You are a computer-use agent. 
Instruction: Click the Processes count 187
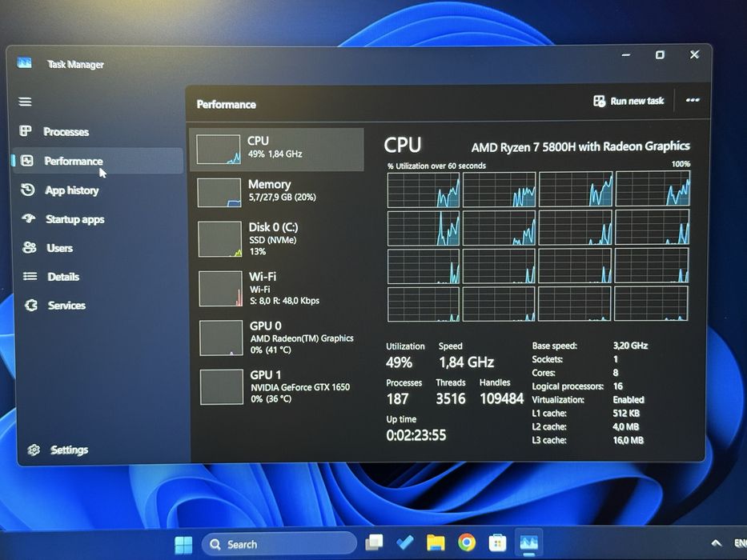click(397, 398)
